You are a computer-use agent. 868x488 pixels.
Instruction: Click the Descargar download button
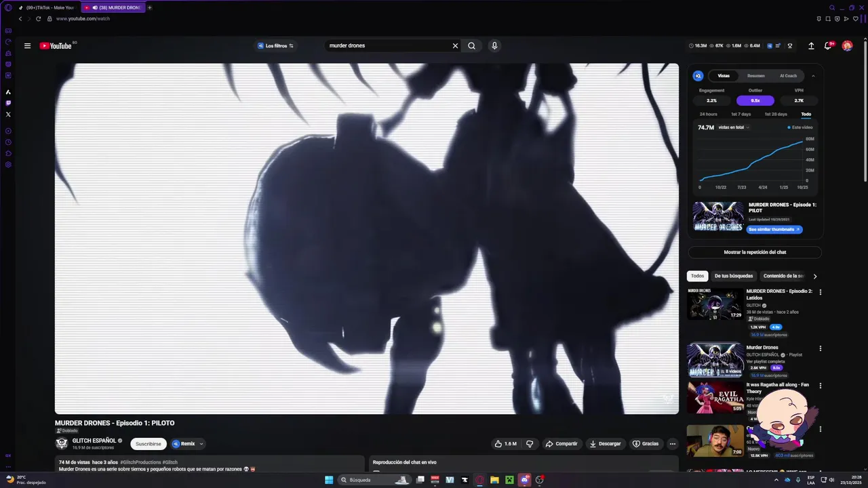coord(606,444)
